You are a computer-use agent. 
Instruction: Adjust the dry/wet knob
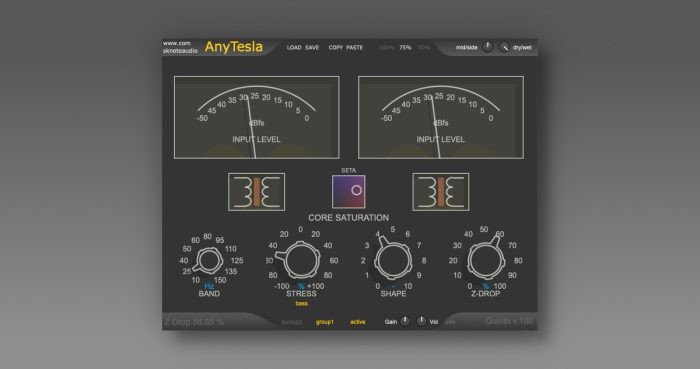coord(504,47)
